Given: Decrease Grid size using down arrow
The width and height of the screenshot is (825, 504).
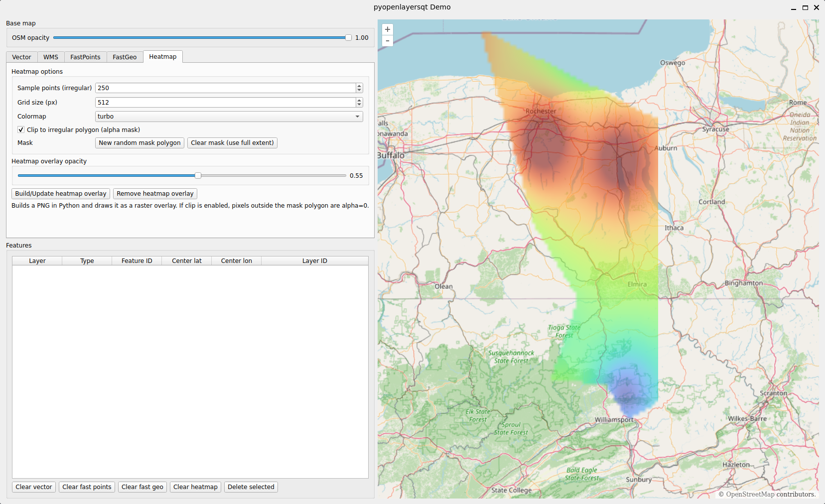Looking at the screenshot, I should pyautogui.click(x=359, y=105).
